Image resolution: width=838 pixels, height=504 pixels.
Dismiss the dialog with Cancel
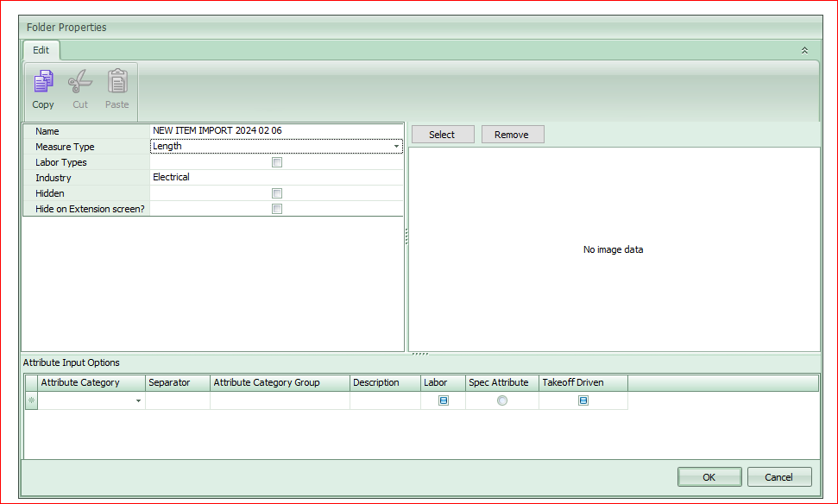pos(778,476)
